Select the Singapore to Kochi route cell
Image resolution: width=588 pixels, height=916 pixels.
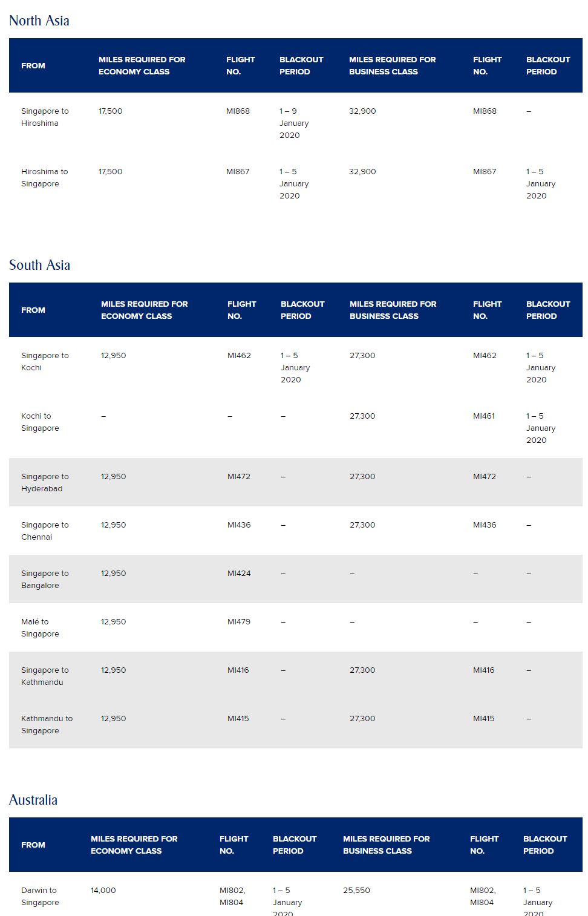(45, 361)
